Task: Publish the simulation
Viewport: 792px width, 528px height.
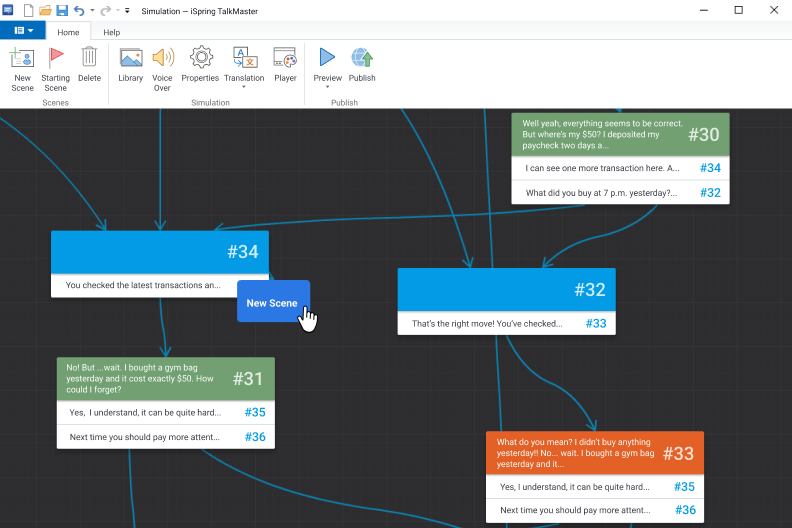Action: point(362,64)
